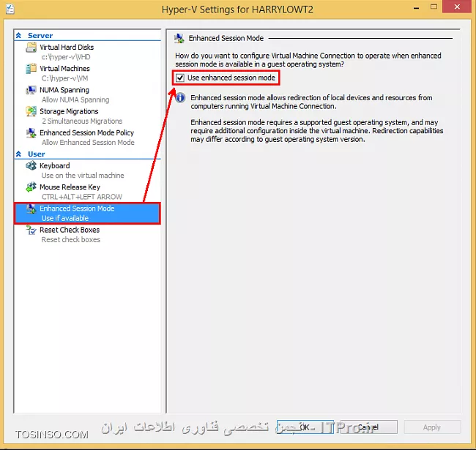Click the c:\hyper-v\VHD path text

[66, 57]
